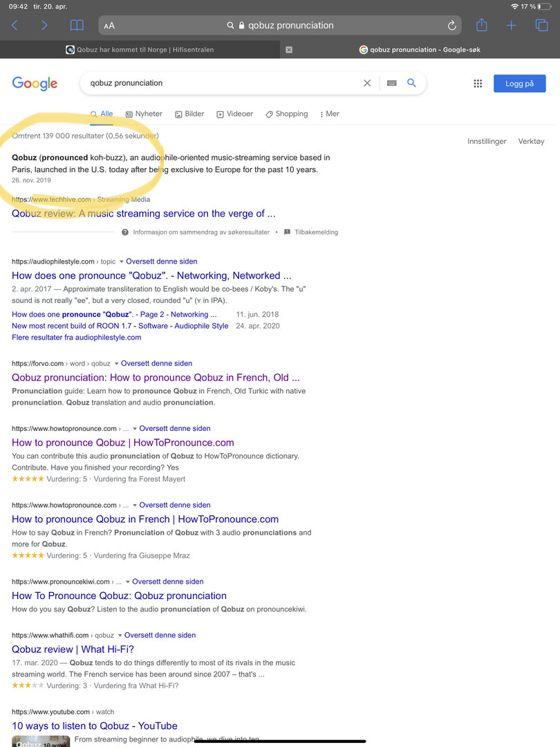Open How To Pronounce Qobuz pronouncekiwi result
The width and height of the screenshot is (560, 747).
click(x=119, y=596)
